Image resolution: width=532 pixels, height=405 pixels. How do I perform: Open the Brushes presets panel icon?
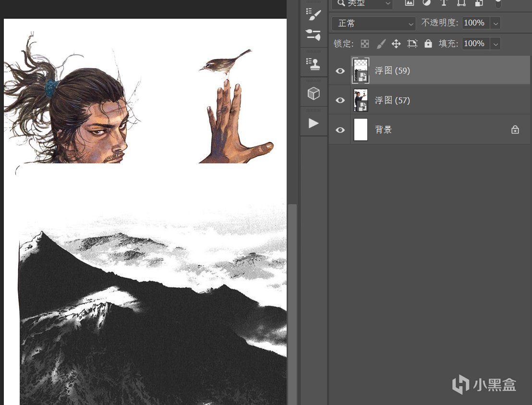pos(314,35)
